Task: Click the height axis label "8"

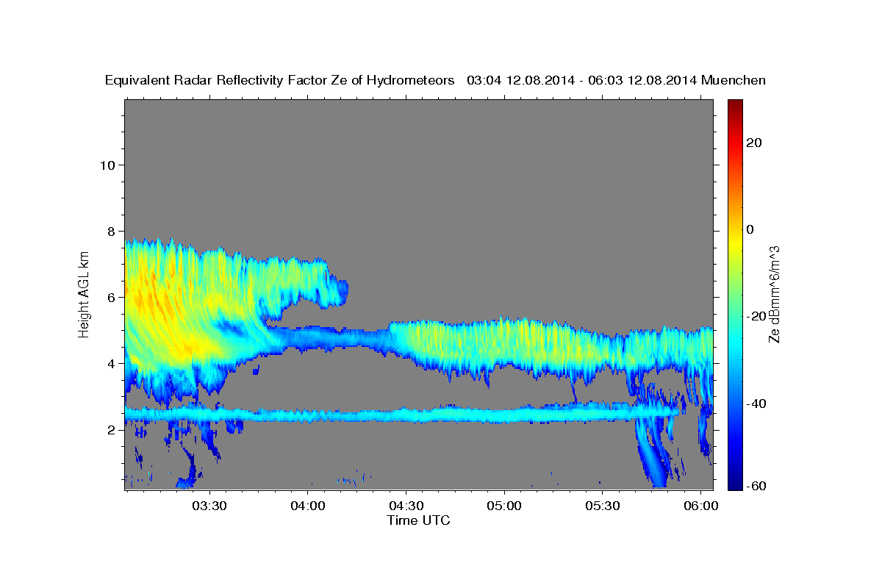Action: (x=112, y=231)
